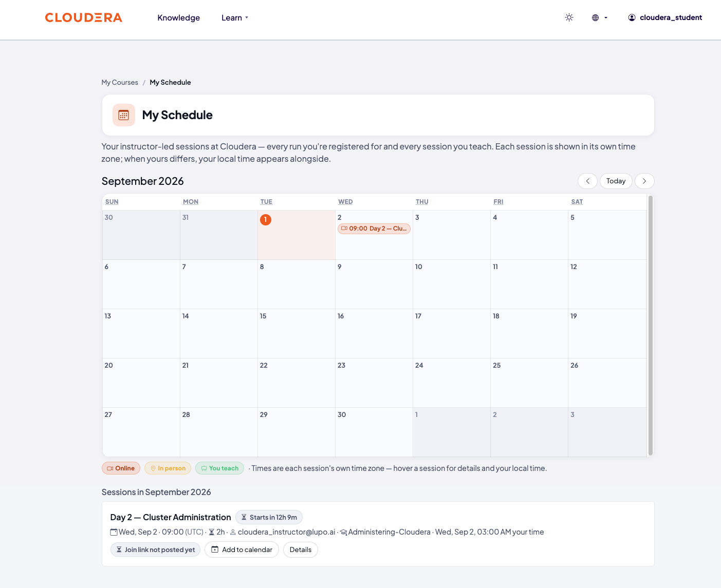Click the SAT column header

[577, 202]
